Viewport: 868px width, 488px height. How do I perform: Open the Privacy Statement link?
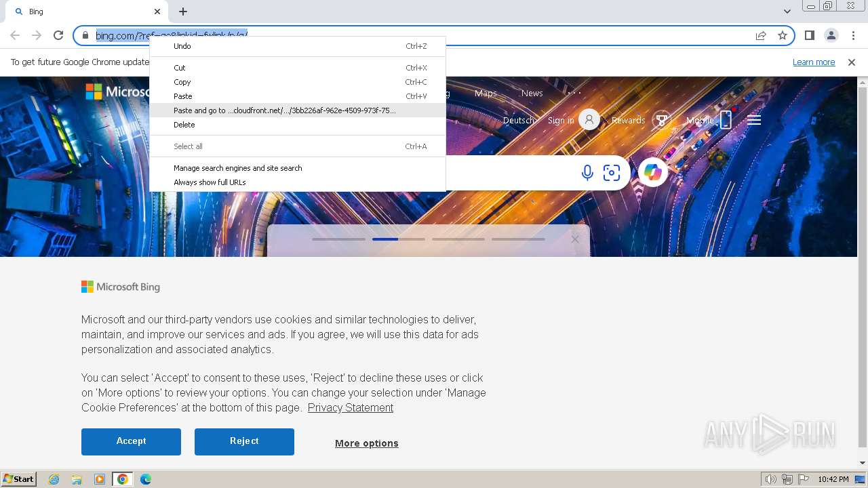(351, 407)
